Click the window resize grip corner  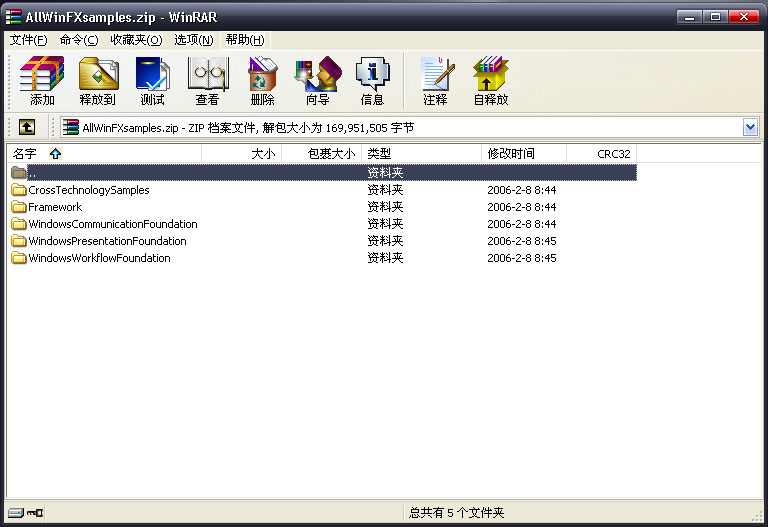point(757,515)
